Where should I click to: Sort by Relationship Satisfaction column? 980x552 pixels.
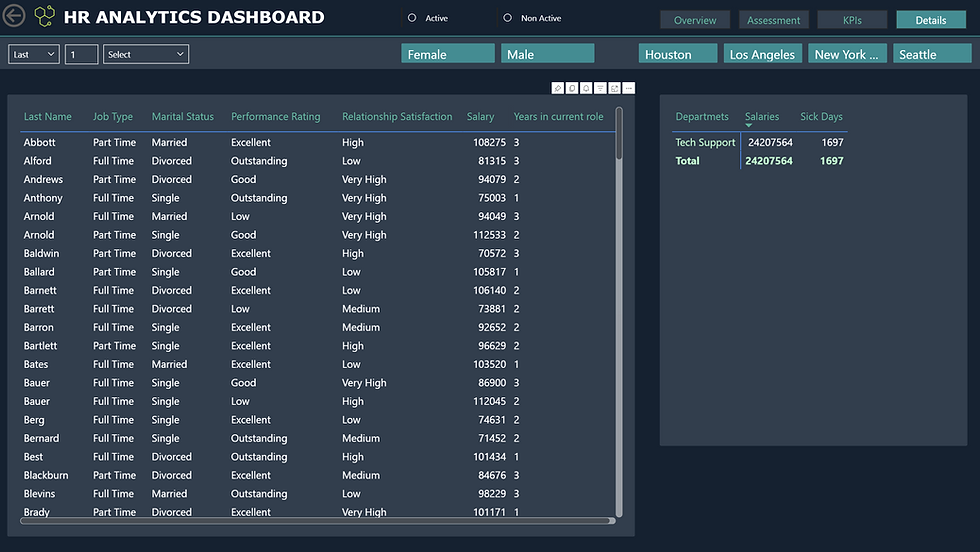click(x=397, y=116)
